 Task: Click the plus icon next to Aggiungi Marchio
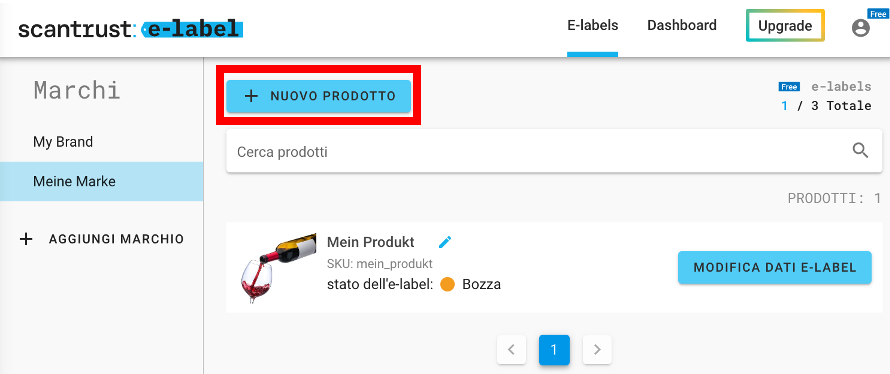pos(26,239)
